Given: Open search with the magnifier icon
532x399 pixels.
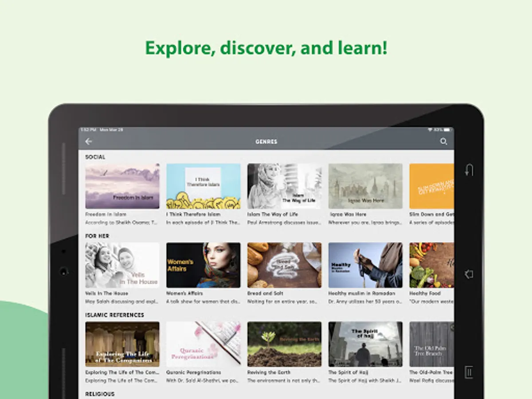Looking at the screenshot, I should click(443, 142).
